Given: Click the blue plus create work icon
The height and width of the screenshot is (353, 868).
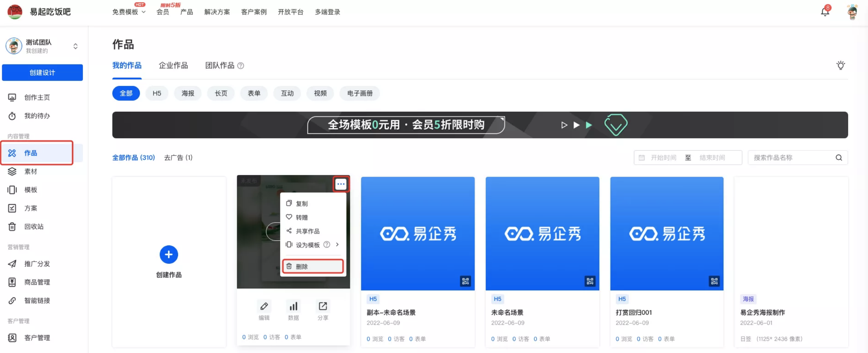Looking at the screenshot, I should pos(169,255).
